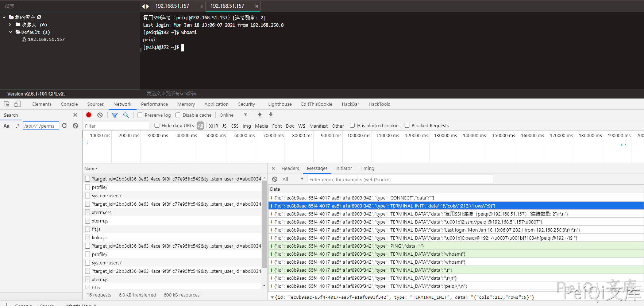Activate the inspect element picker icon
Screen dimensions: 644x306
(7, 104)
